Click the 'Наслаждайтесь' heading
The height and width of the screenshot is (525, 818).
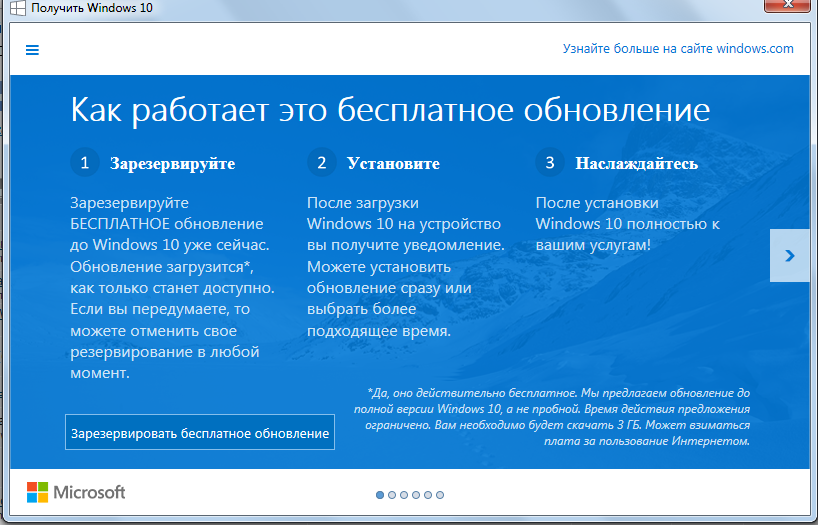point(636,164)
